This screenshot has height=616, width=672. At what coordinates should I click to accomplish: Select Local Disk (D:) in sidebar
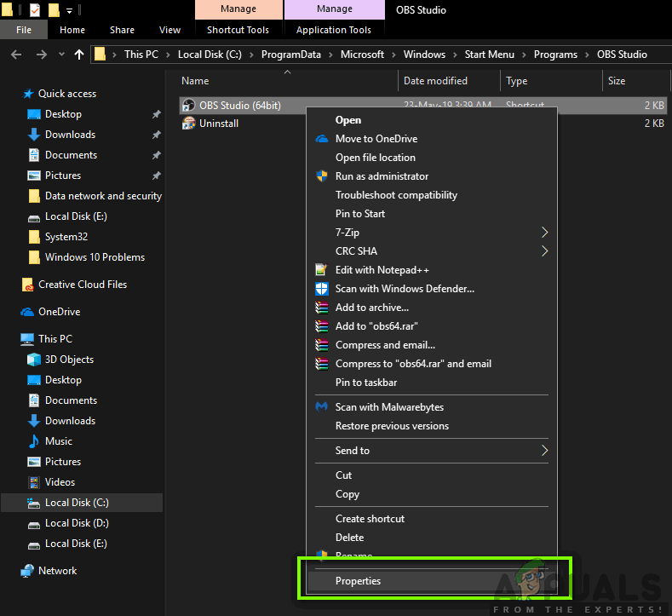[77, 523]
